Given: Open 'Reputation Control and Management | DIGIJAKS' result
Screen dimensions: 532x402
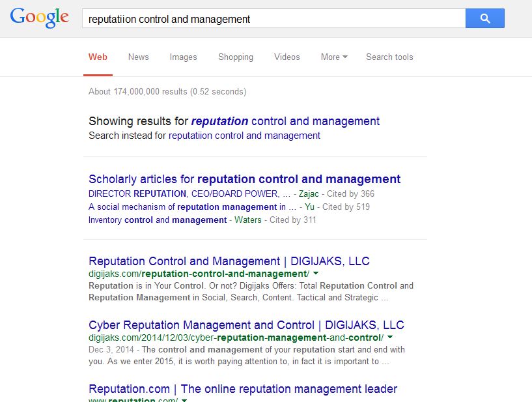Looking at the screenshot, I should (229, 261).
